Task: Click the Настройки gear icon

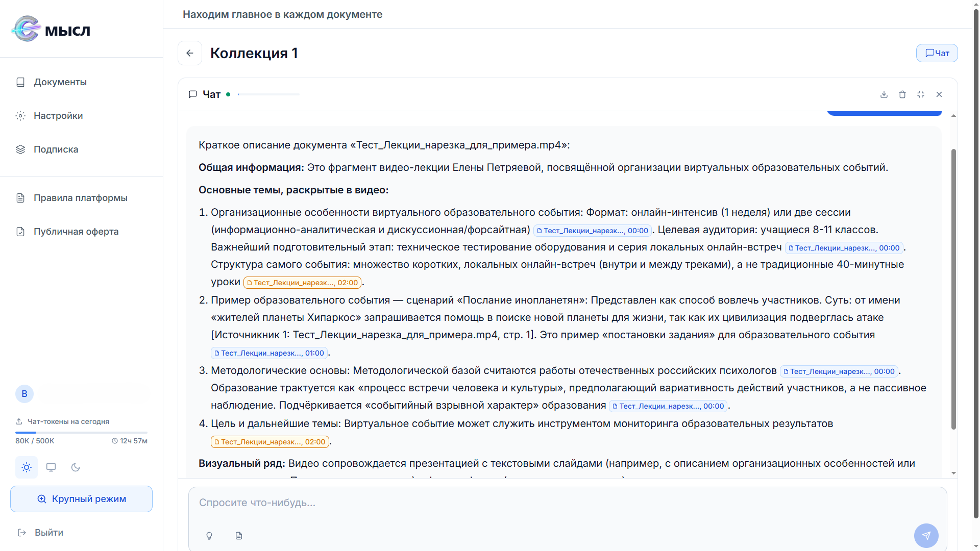Action: (20, 116)
